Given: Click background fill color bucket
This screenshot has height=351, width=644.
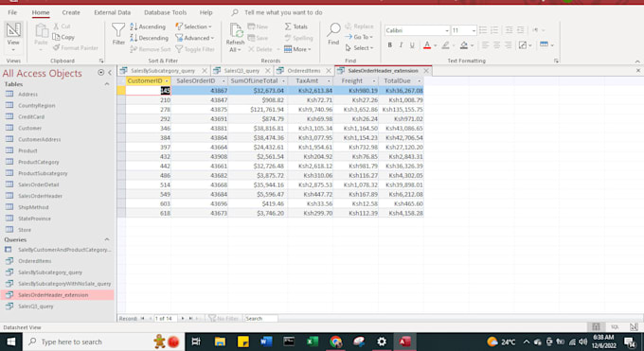Looking at the screenshot, I should pyautogui.click(x=464, y=45).
